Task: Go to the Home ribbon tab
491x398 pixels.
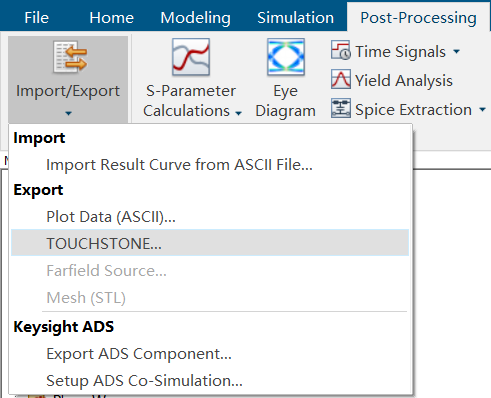Action: tap(111, 18)
